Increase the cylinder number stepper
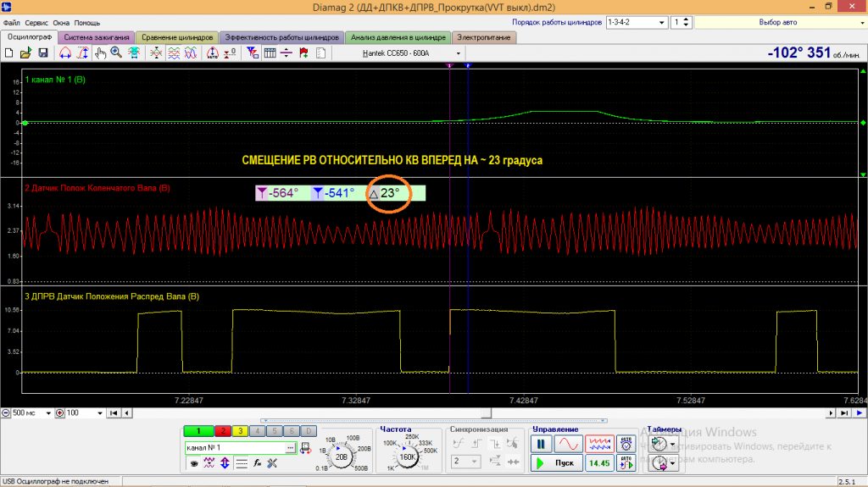 click(687, 20)
